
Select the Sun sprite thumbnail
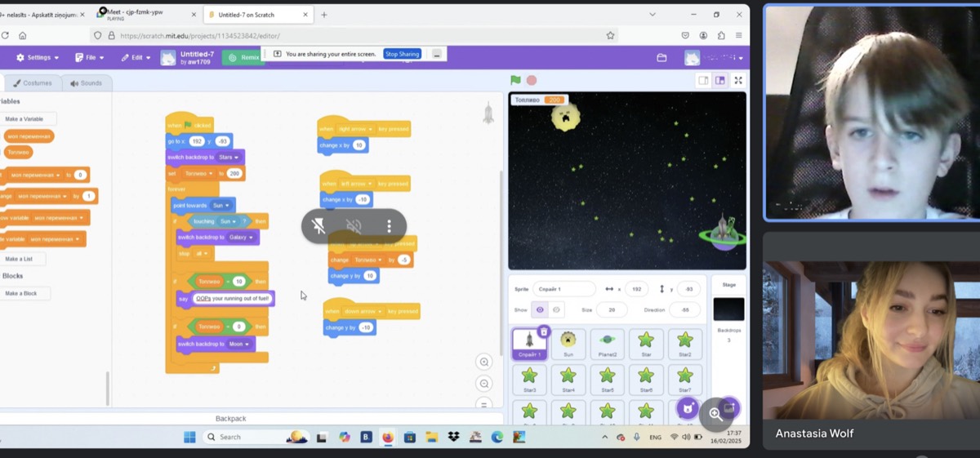click(568, 344)
